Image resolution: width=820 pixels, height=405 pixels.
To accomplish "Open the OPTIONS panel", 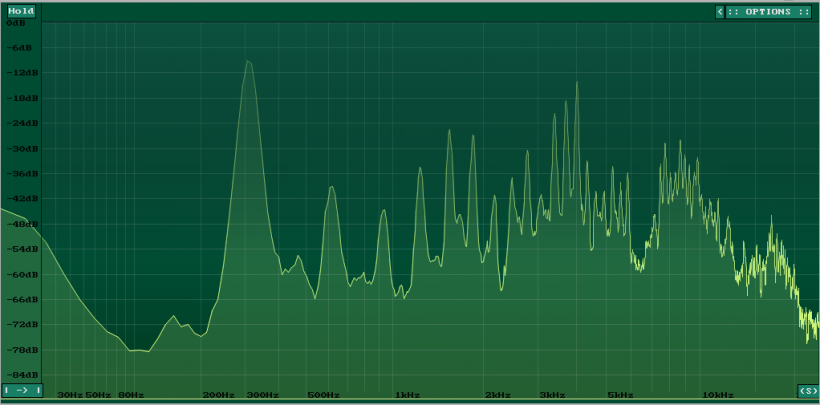I will click(x=768, y=12).
